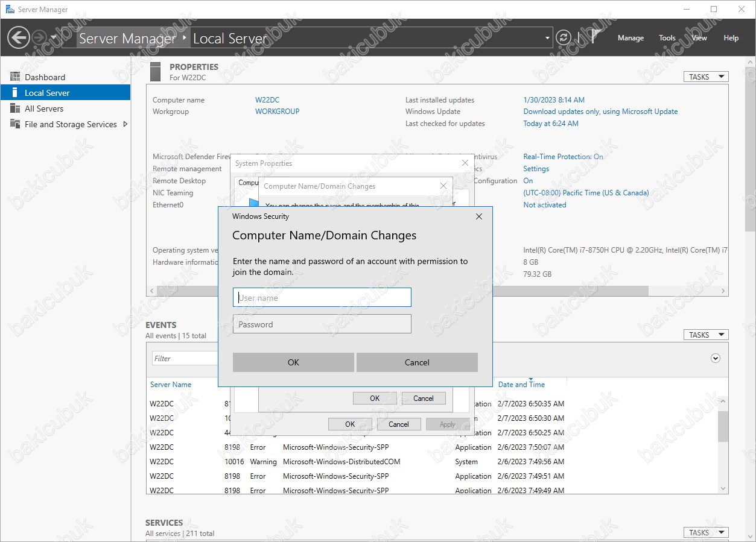Click the Dashboard icon in the sidebar
Viewport: 756px width, 542px height.
pyautogui.click(x=15, y=77)
